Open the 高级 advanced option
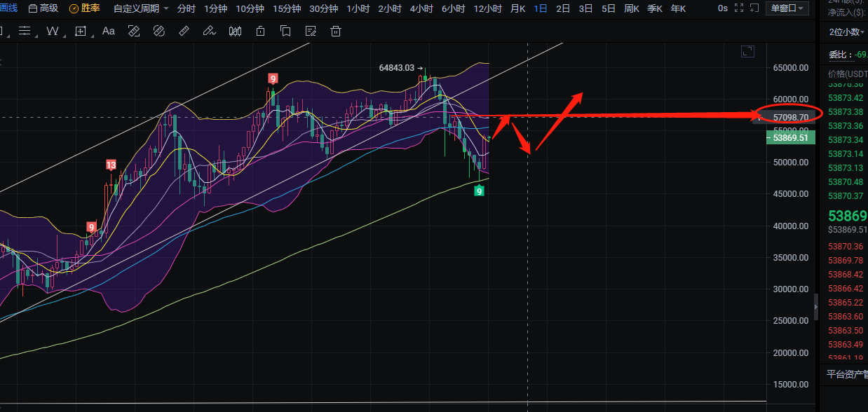 (x=43, y=8)
